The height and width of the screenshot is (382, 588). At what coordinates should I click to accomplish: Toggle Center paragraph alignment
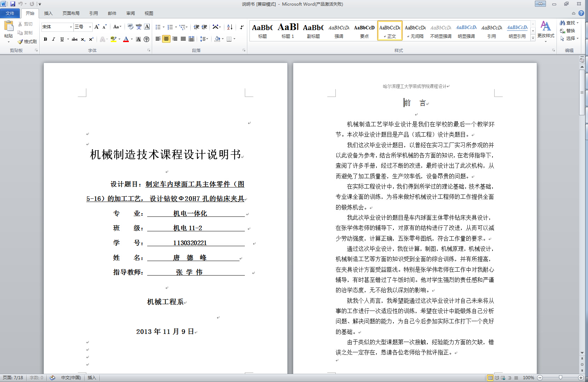(166, 39)
